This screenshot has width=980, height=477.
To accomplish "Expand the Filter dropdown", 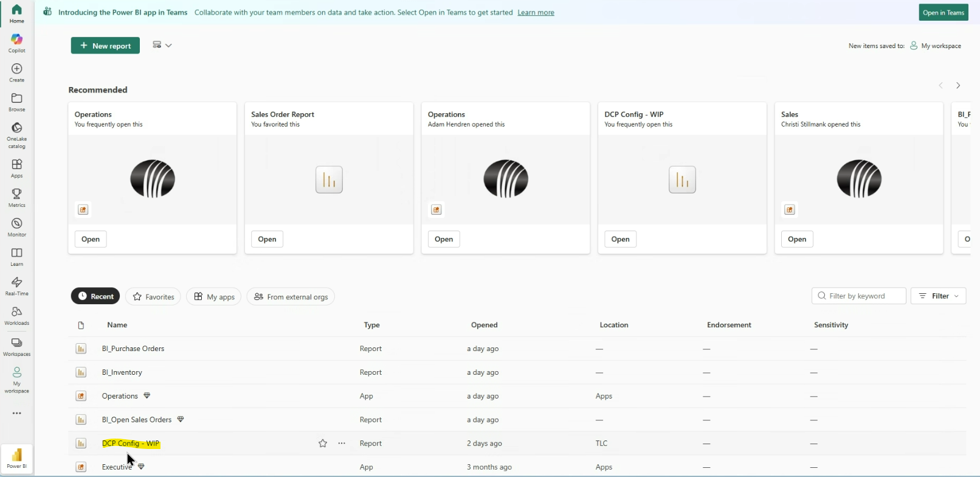I will click(938, 296).
